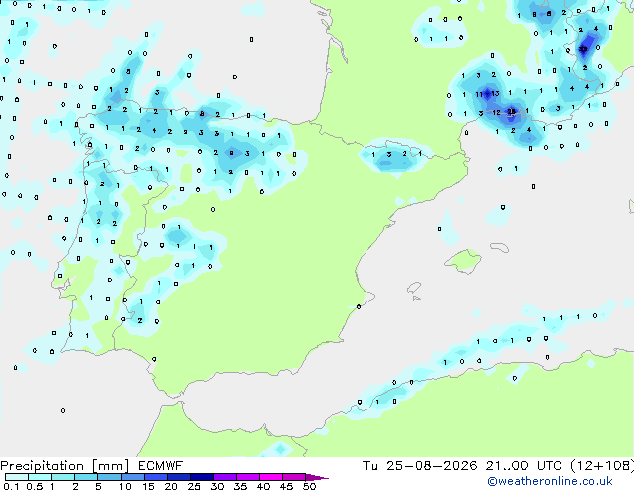
Task: Click the '15' legend scale label
Action: (x=148, y=486)
